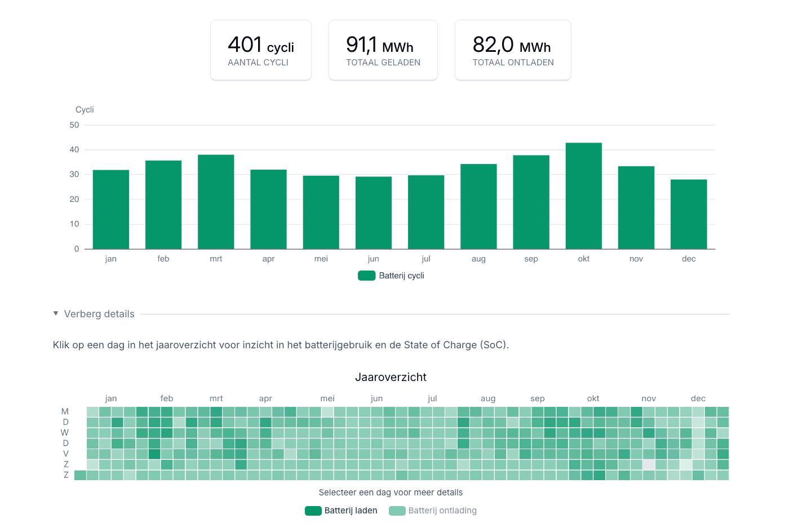785x532 pixels.
Task: Open the Aantal Cycli 401 card
Action: point(261,51)
